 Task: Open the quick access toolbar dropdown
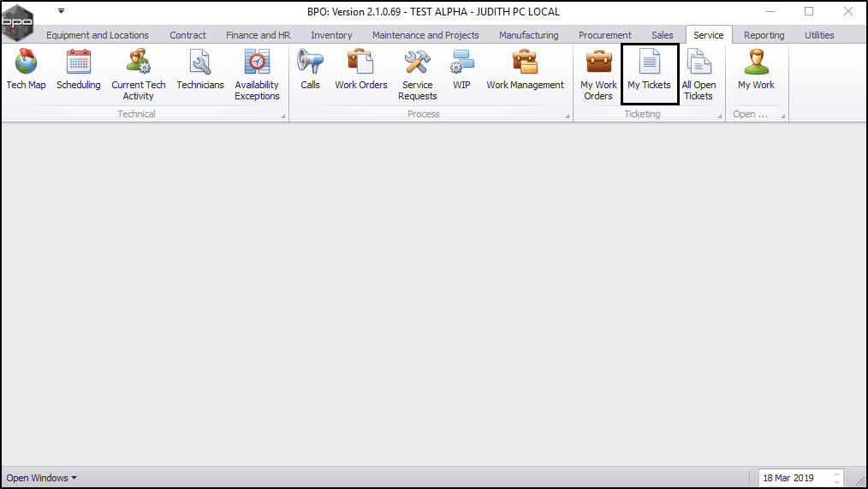[x=61, y=10]
